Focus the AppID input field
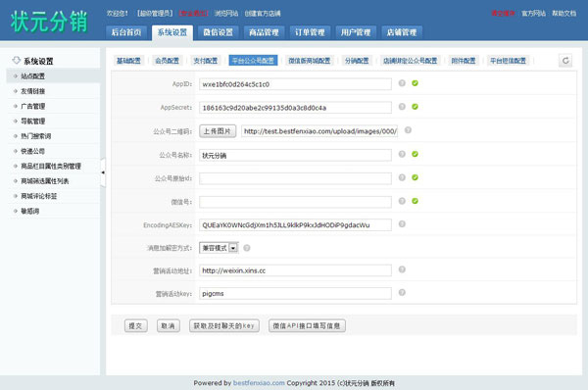The image size is (588, 390). (296, 84)
